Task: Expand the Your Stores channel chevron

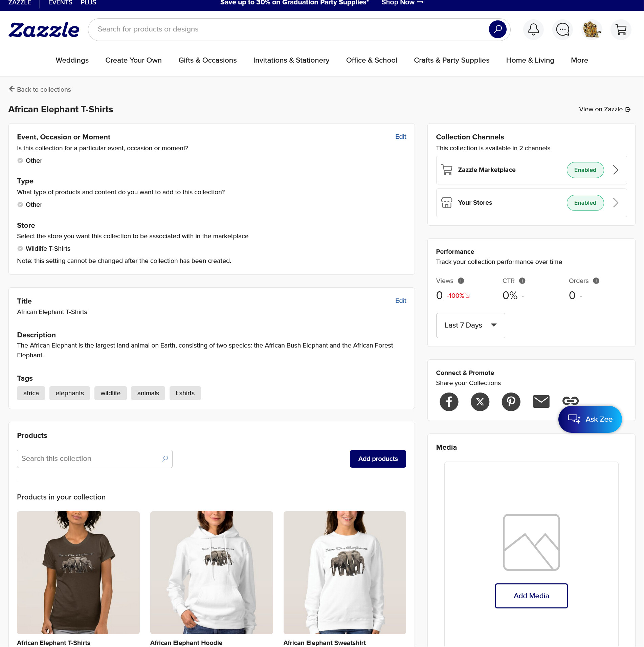Action: pyautogui.click(x=616, y=203)
